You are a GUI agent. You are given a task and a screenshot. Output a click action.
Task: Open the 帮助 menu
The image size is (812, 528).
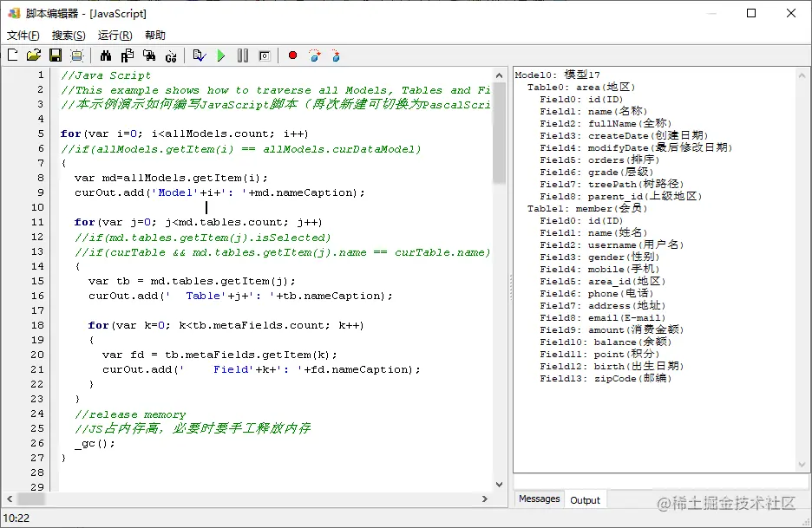154,36
